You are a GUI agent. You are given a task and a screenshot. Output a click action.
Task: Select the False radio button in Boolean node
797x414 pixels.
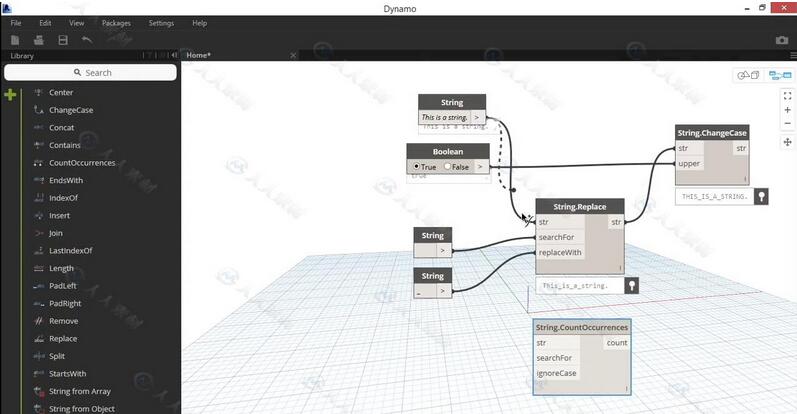coord(448,167)
